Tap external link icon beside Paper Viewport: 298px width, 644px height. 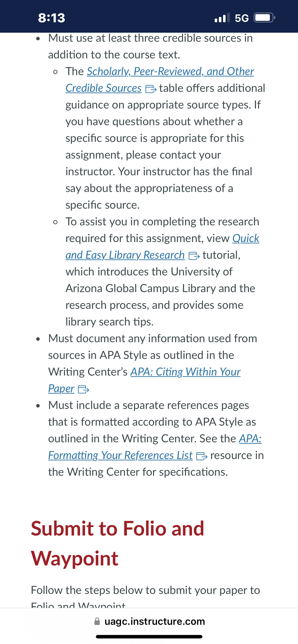click(84, 389)
